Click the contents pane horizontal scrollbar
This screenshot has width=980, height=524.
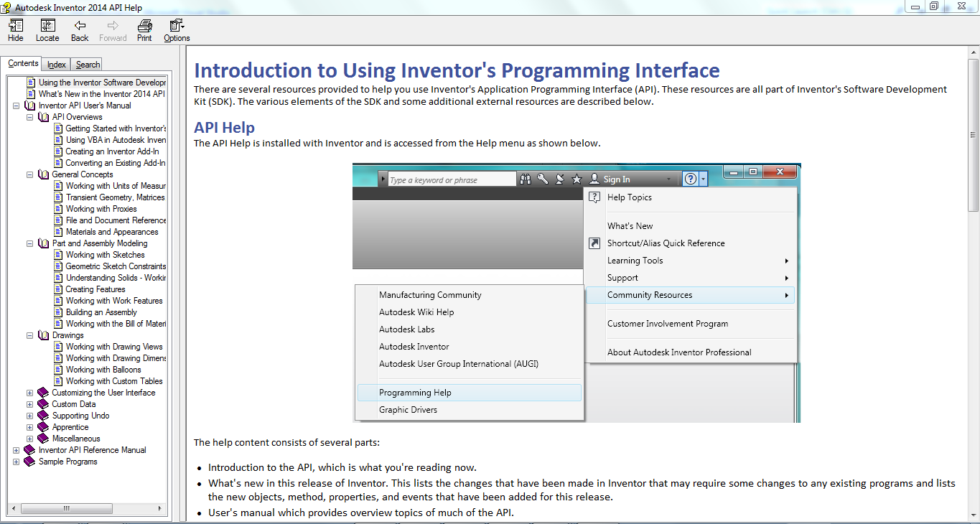[x=87, y=508]
